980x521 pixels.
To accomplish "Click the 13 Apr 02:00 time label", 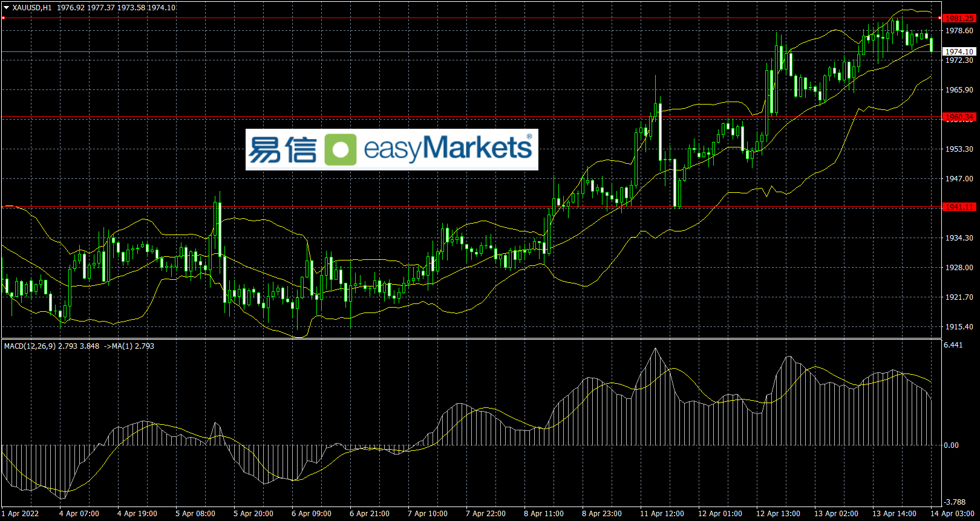I will click(837, 514).
